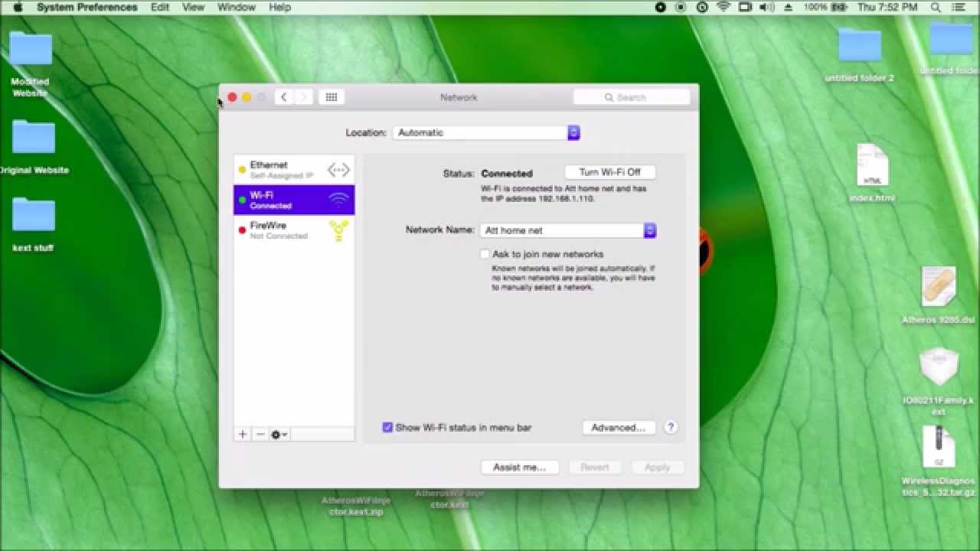Click the eject icon in menu bar
Viewport: 980px width, 551px height.
[789, 7]
